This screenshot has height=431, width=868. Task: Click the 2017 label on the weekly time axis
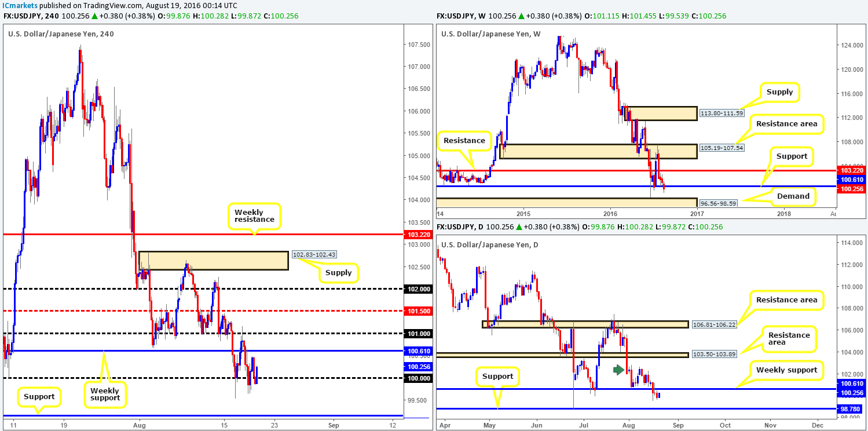697,213
